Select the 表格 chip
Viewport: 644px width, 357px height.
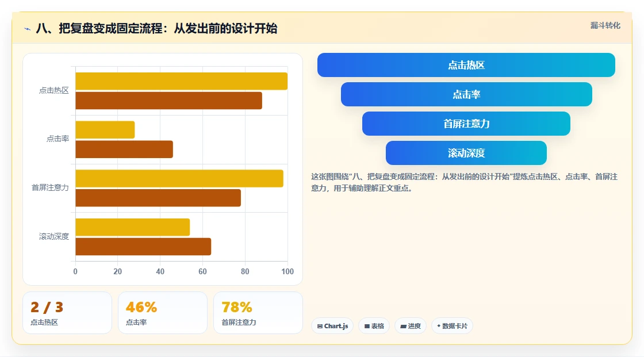(x=374, y=326)
